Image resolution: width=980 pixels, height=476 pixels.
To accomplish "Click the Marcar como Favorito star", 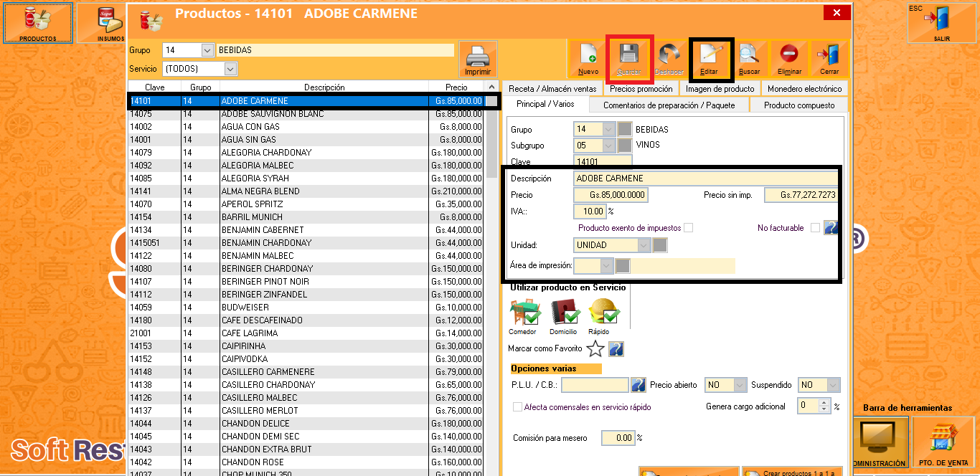I will [x=595, y=349].
